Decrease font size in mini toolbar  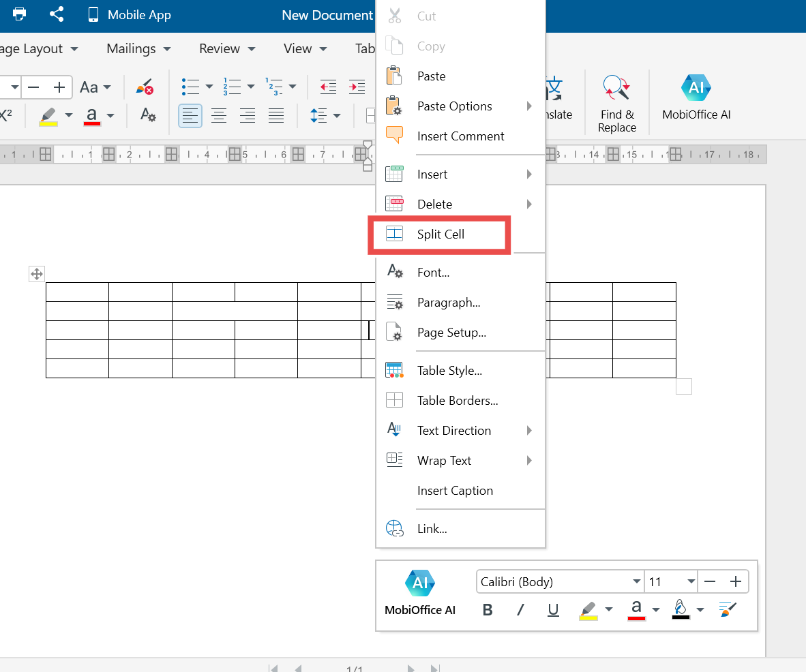pyautogui.click(x=710, y=581)
